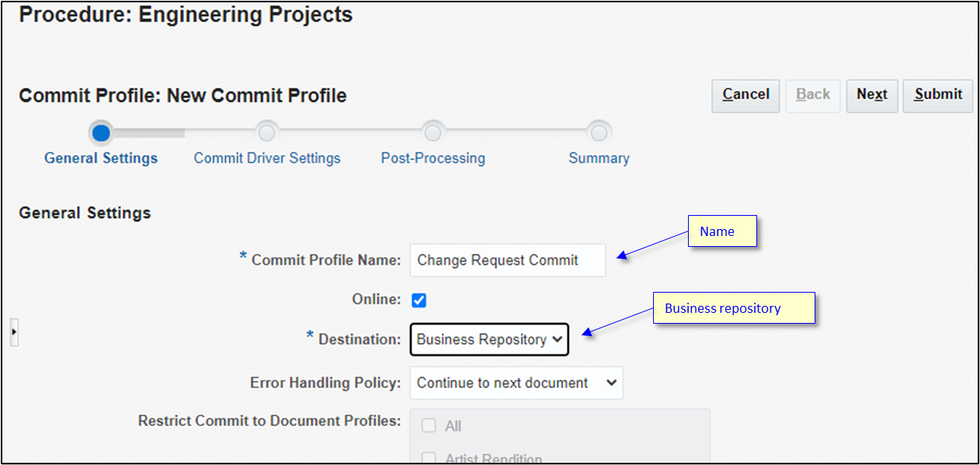The width and height of the screenshot is (980, 465).
Task: Click the Post-Processing step circle
Action: [x=433, y=132]
